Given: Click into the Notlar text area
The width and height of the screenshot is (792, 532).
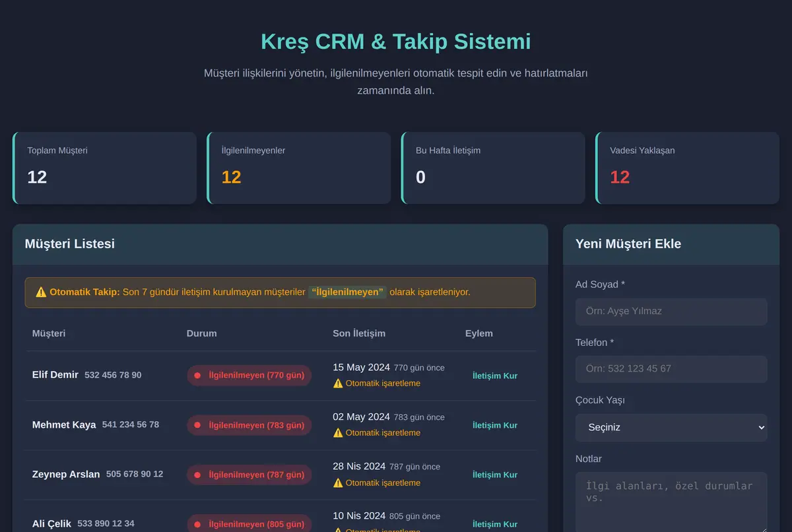Looking at the screenshot, I should (x=671, y=502).
